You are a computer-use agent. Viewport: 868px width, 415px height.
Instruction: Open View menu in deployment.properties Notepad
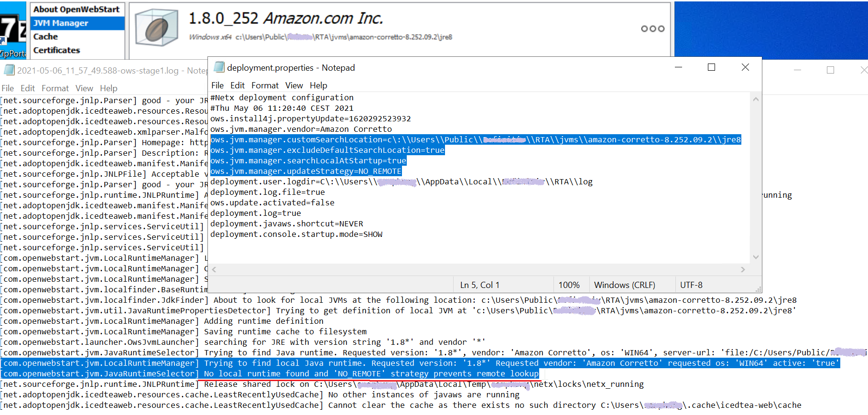294,85
